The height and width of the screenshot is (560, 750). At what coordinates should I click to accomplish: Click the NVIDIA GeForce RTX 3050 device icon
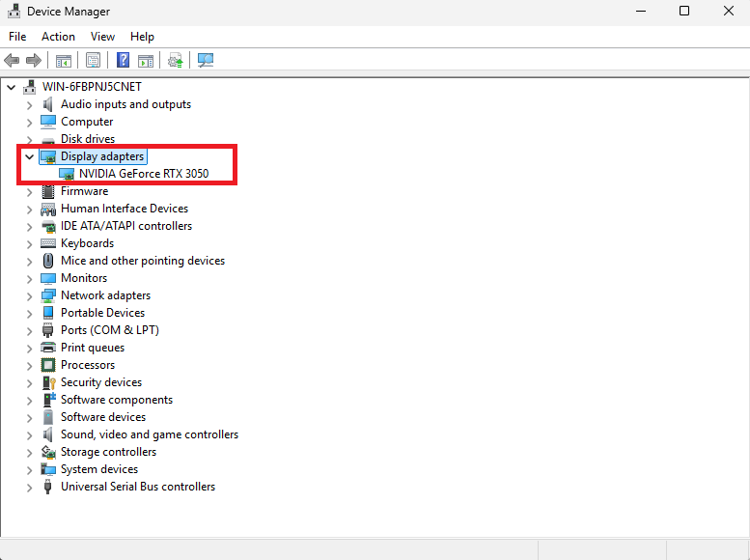click(x=67, y=174)
